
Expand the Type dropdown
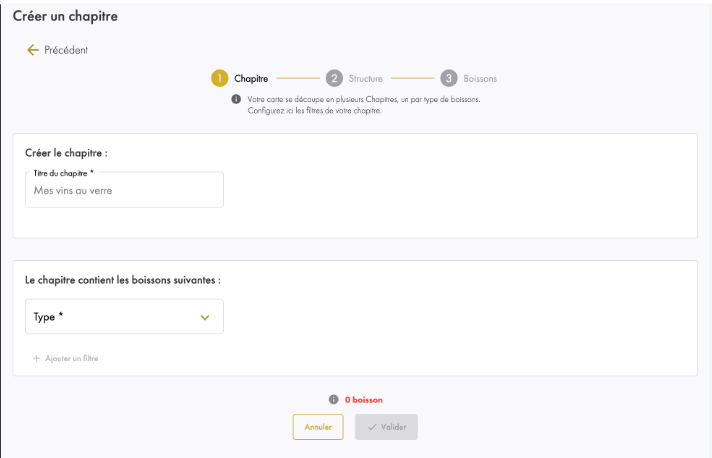124,316
